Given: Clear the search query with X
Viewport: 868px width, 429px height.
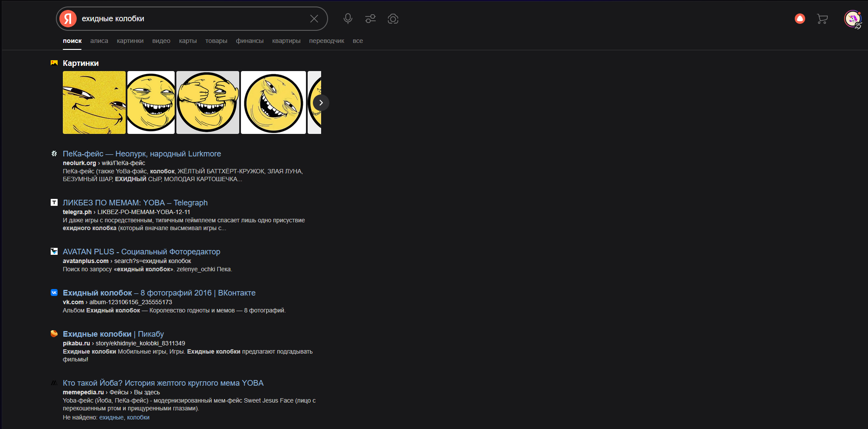Looking at the screenshot, I should click(x=314, y=19).
